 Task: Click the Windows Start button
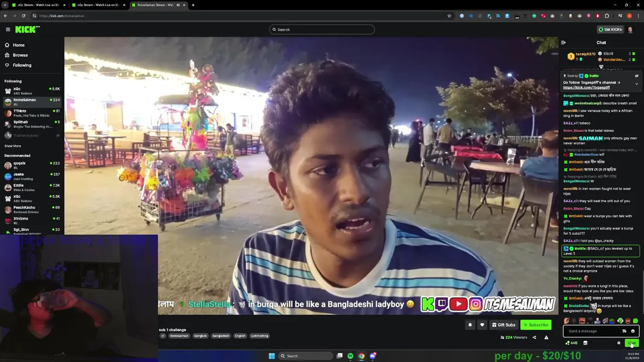pyautogui.click(x=272, y=356)
